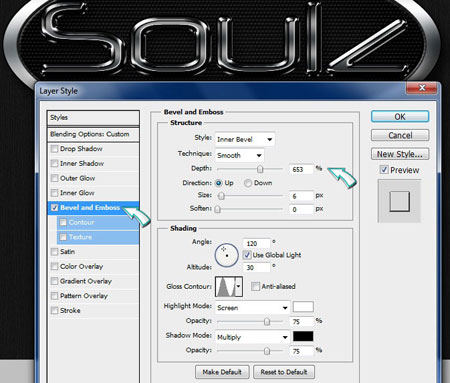Click the Reset to Default button
The width and height of the screenshot is (450, 383).
tap(284, 372)
